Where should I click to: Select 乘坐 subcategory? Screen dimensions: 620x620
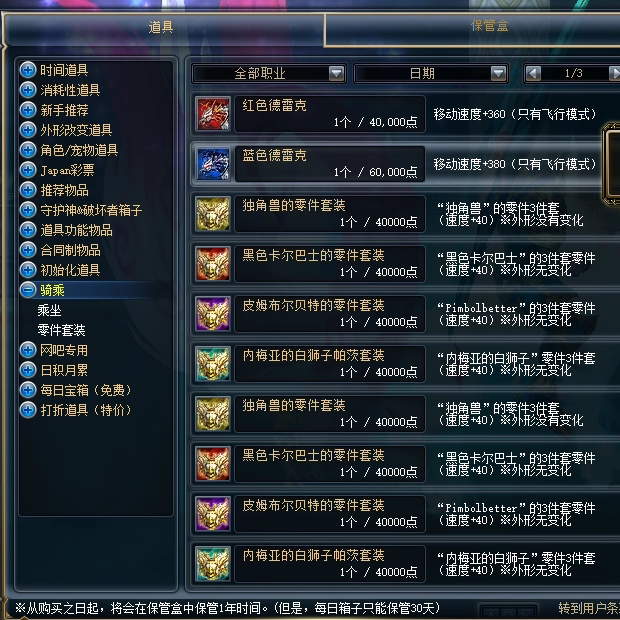(49, 310)
